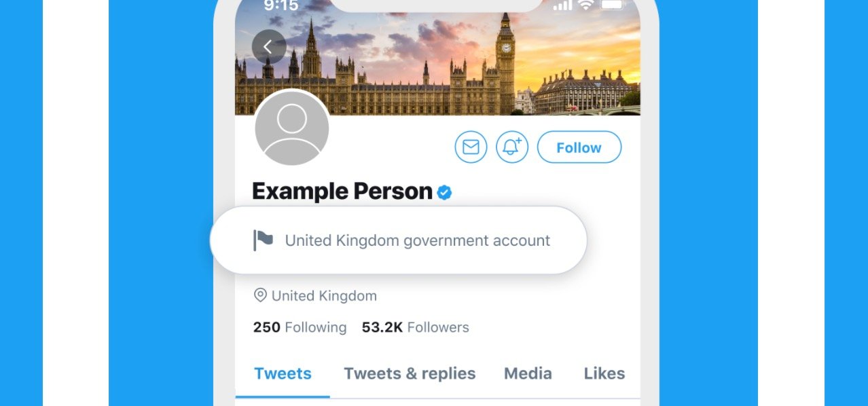Go to the Likes tab
This screenshot has width=868, height=406.
coord(604,373)
